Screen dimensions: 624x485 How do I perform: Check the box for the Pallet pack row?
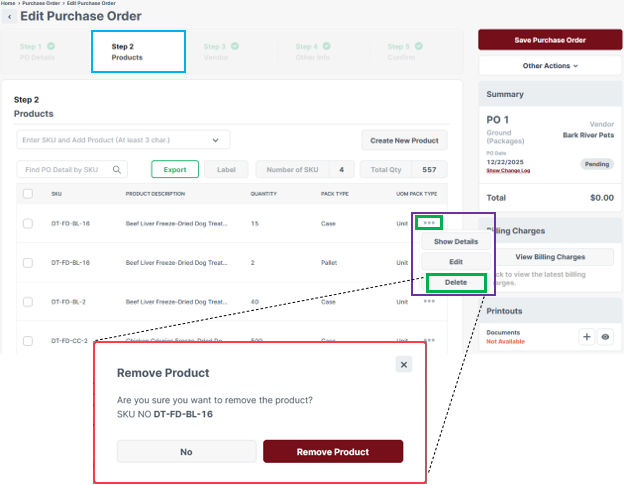(x=28, y=262)
